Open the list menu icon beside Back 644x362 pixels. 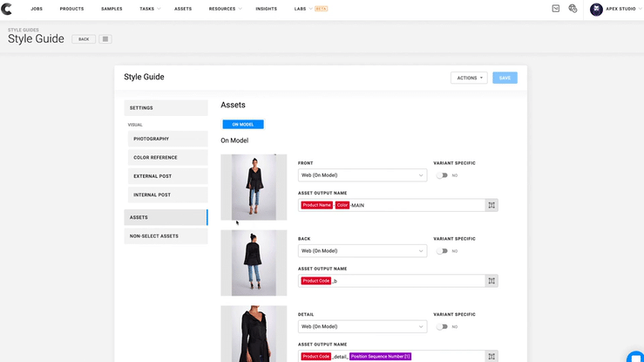point(105,39)
